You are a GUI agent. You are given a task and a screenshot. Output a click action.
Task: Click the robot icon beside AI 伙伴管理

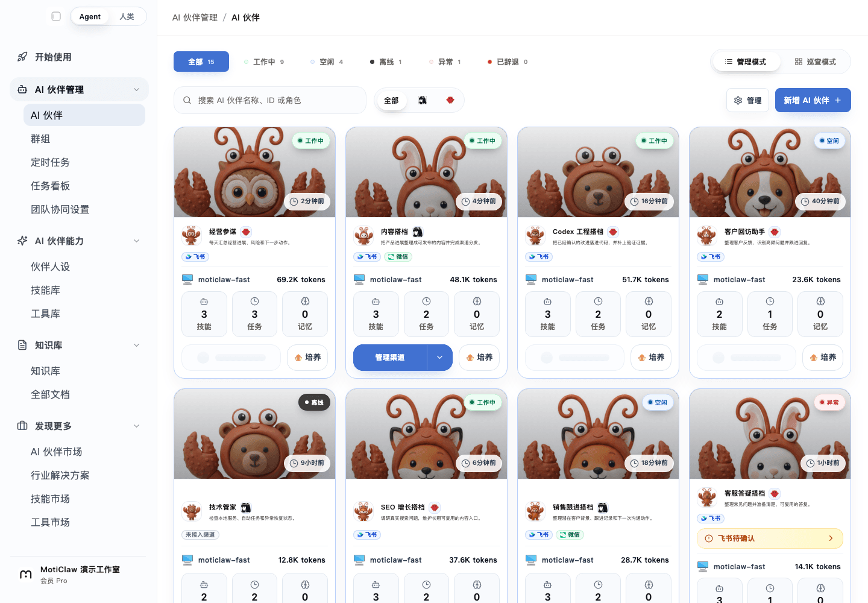pos(22,89)
